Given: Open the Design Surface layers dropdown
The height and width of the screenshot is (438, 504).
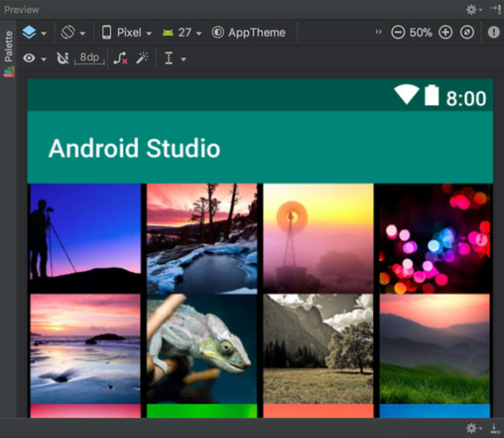Looking at the screenshot, I should 34,32.
